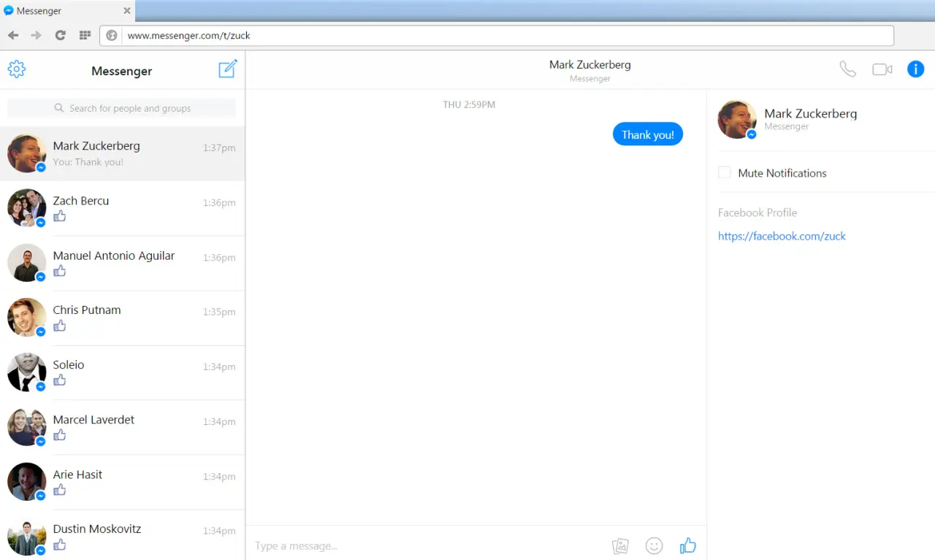Open the Chris Putnam chat thread

[122, 318]
